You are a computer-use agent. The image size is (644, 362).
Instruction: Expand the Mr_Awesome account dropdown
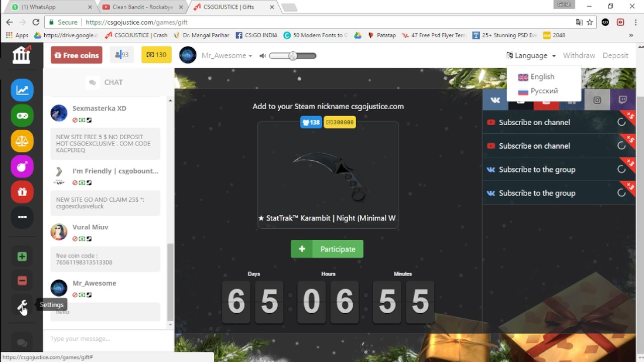pos(227,55)
